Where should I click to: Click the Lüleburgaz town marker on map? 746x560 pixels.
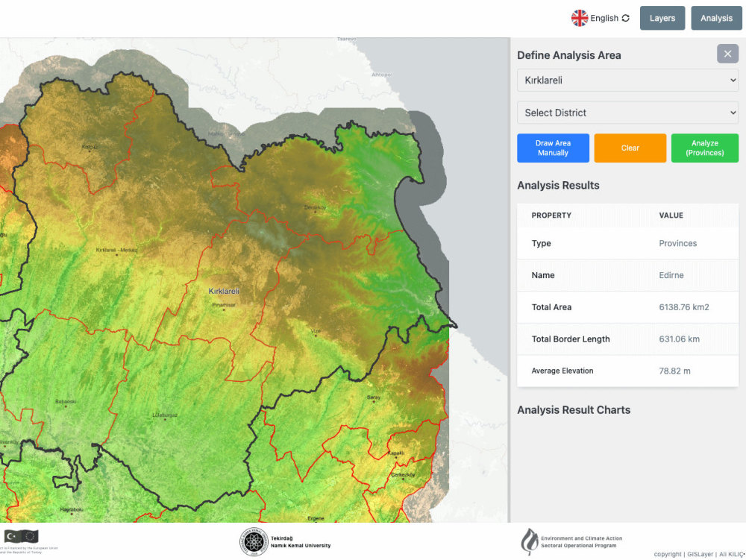click(165, 419)
